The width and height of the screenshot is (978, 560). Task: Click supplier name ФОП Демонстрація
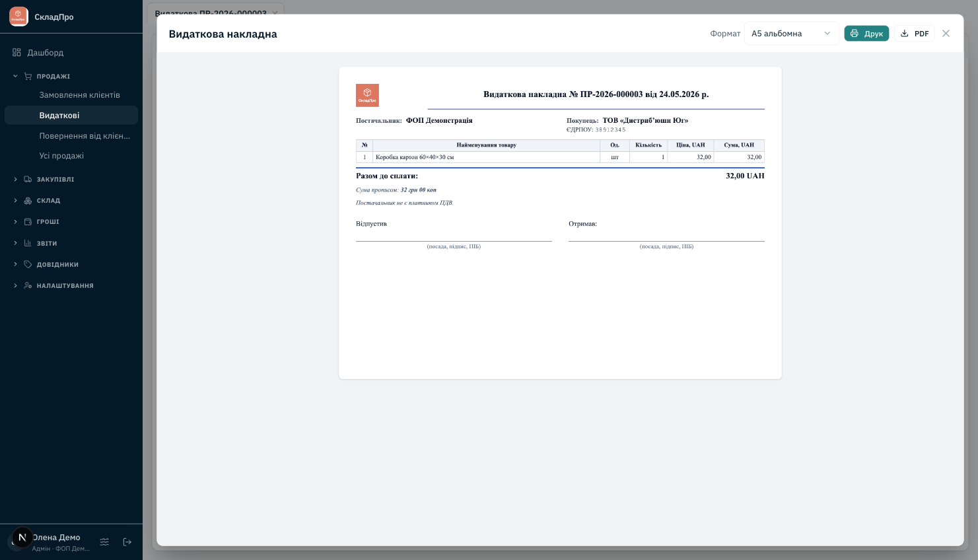click(x=439, y=120)
